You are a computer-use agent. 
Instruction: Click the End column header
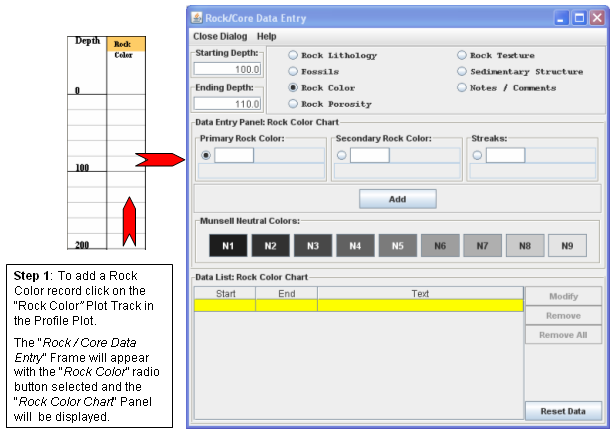287,294
